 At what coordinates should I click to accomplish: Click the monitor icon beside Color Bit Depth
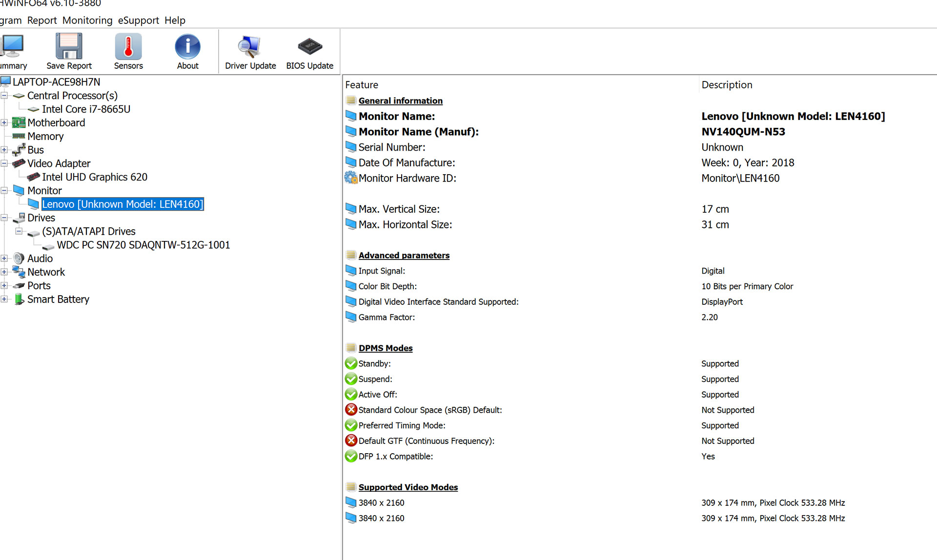pyautogui.click(x=351, y=286)
